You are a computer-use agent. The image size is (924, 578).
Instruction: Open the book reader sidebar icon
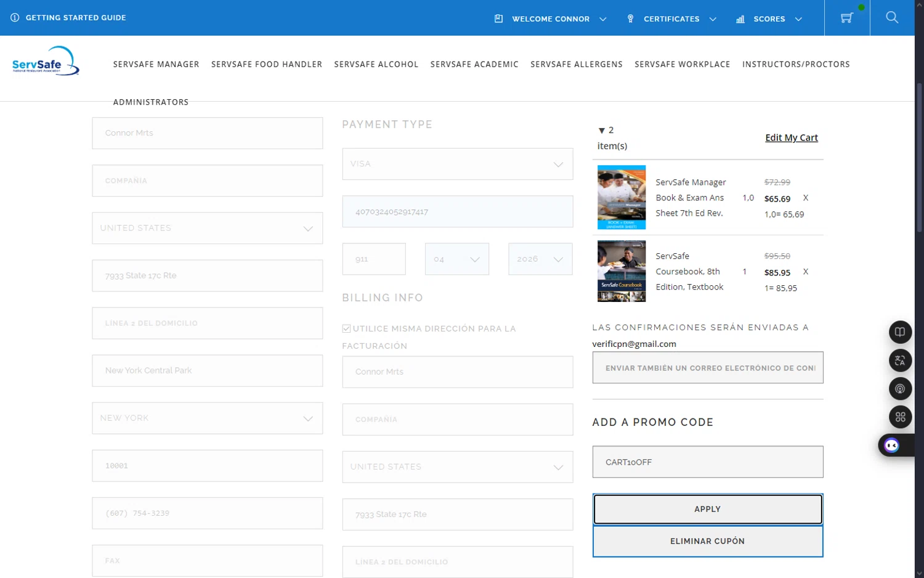click(900, 332)
